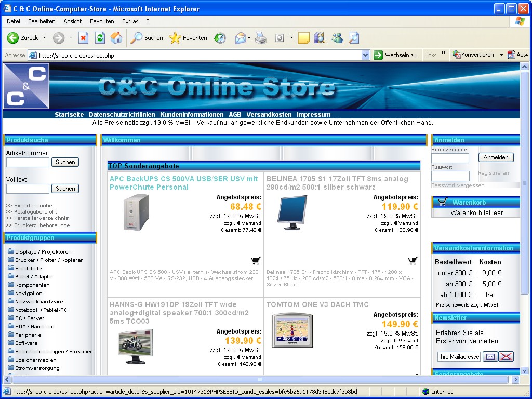532x399 pixels.
Task: Click the newsletter unsubscribe crossed envelope icon
Action: (x=506, y=356)
